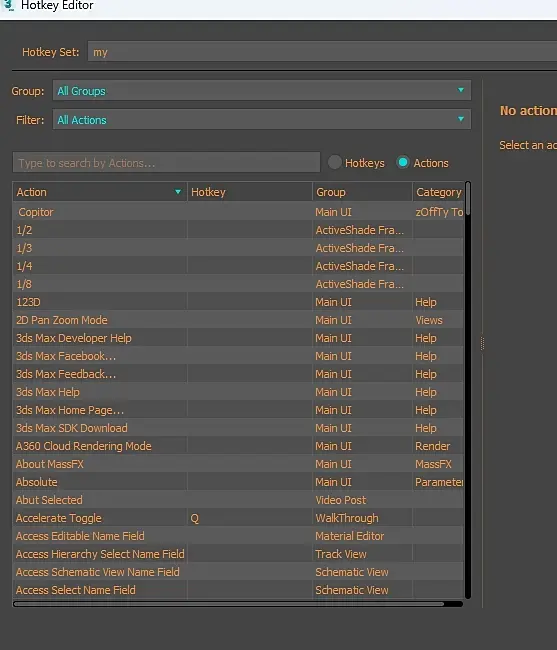Select the Hotkeys radio button
The image size is (557, 650).
(334, 162)
